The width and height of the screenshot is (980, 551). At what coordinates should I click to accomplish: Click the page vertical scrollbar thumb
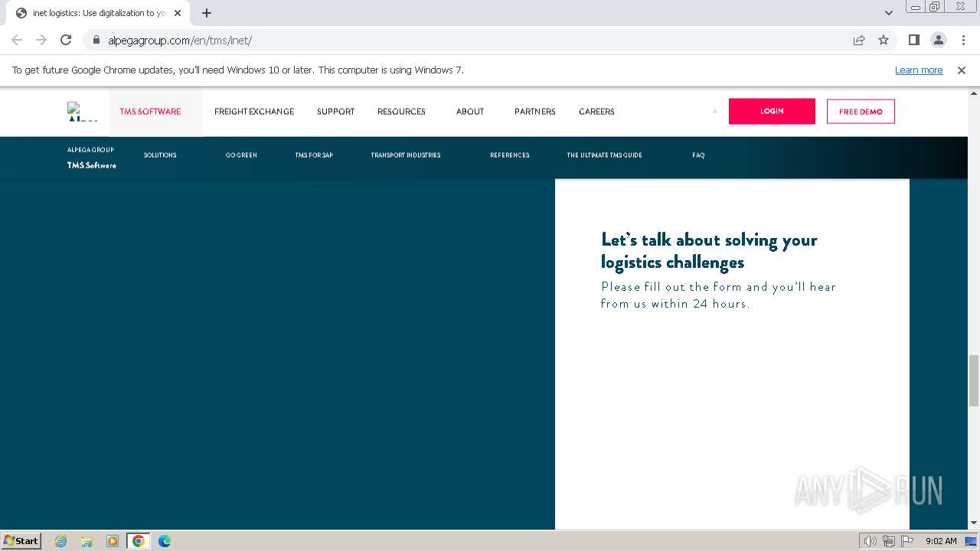coord(974,380)
